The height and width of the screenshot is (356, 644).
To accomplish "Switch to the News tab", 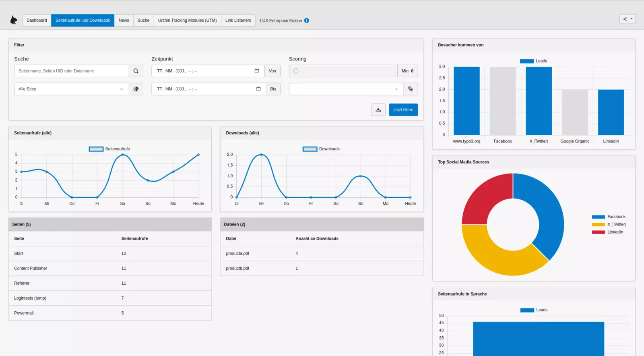I will click(x=124, y=21).
